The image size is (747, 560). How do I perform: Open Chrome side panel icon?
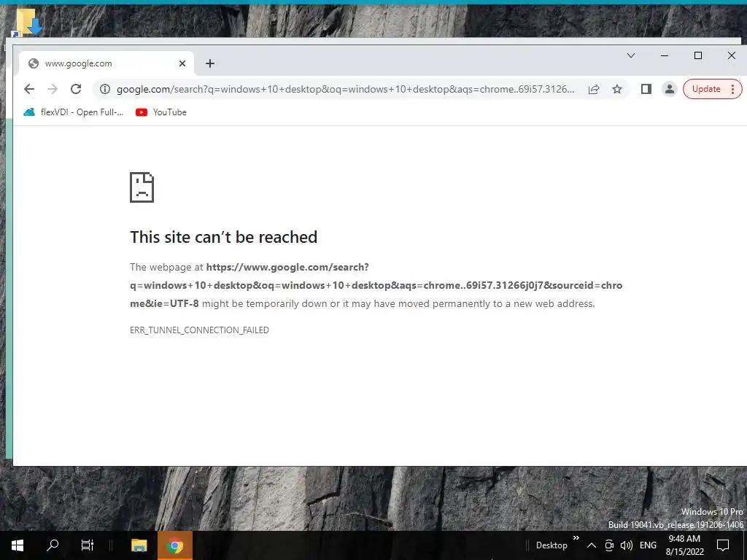tap(646, 89)
